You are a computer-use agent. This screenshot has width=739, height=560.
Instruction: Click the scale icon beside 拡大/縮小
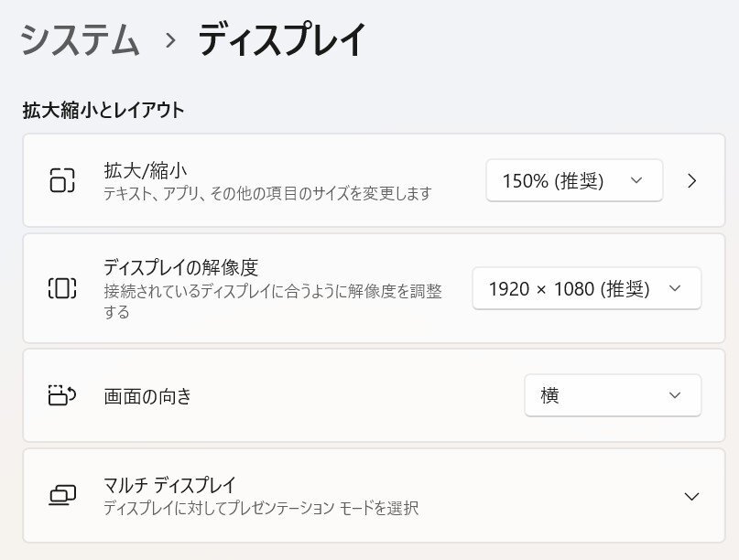(x=61, y=180)
